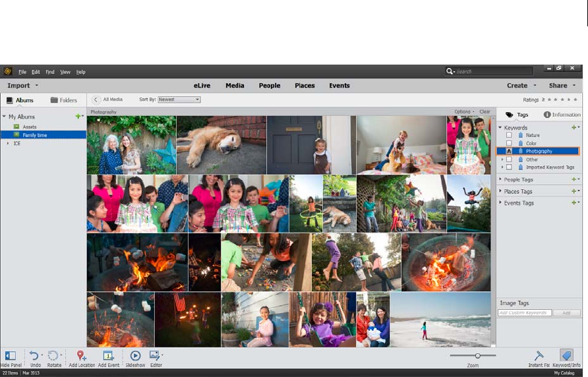
Task: Toggle the Photography keyword checkbox
Action: point(509,151)
